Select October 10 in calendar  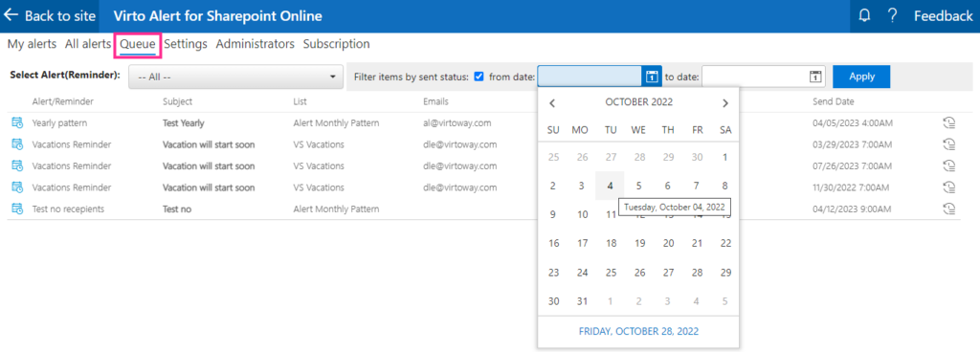582,214
